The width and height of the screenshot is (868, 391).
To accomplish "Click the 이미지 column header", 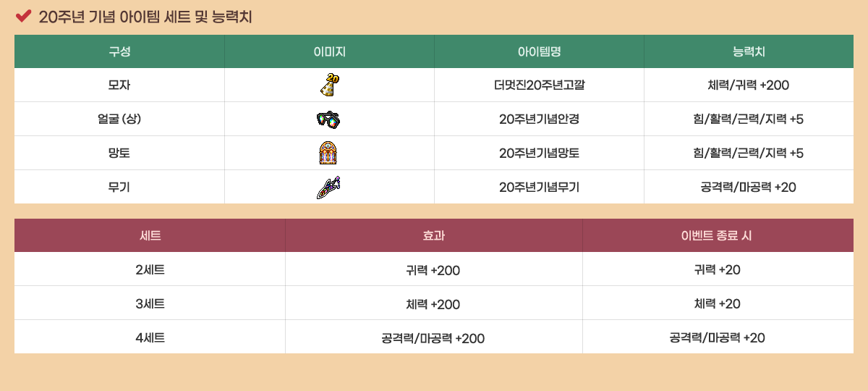I will pyautogui.click(x=329, y=51).
